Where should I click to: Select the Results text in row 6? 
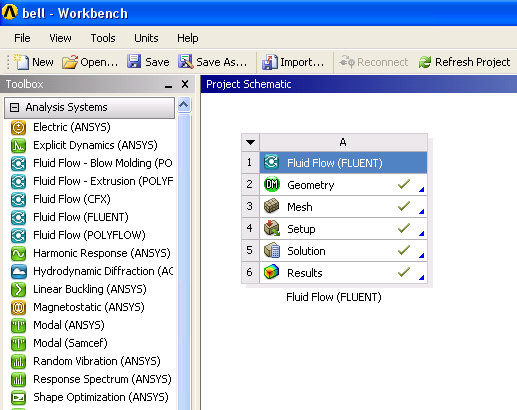pyautogui.click(x=305, y=273)
